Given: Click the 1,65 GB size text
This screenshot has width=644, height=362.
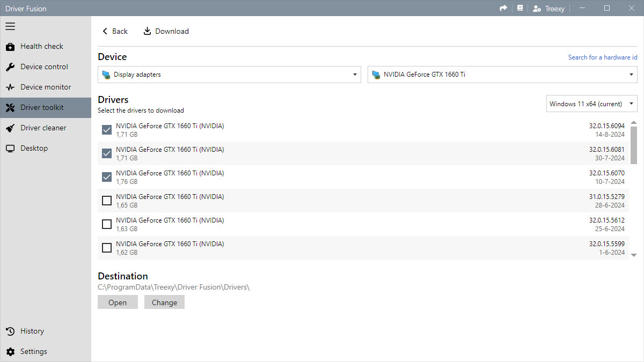Looking at the screenshot, I should coord(127,205).
